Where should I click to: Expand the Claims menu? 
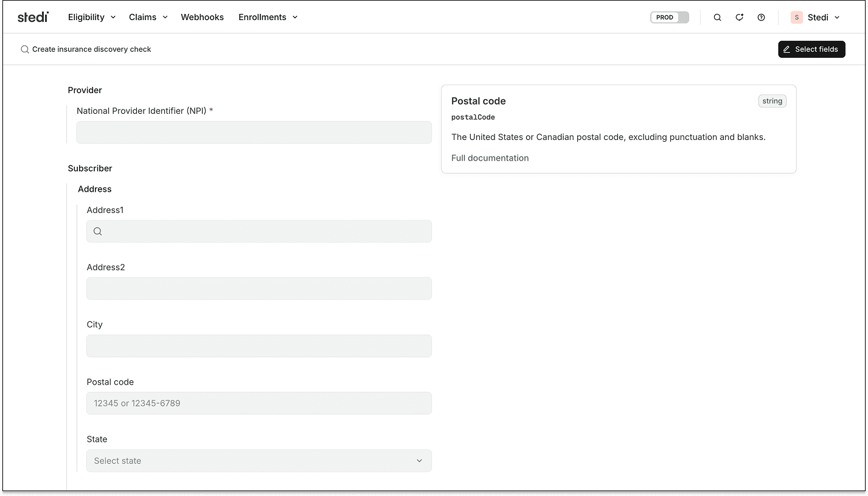tap(148, 17)
